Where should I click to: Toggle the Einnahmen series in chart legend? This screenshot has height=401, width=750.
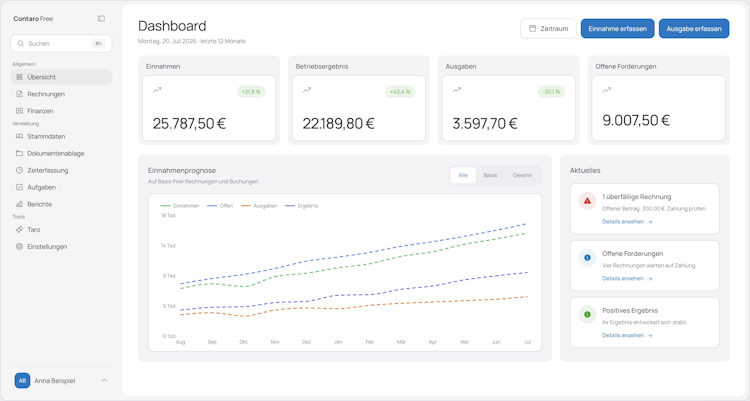pyautogui.click(x=180, y=206)
